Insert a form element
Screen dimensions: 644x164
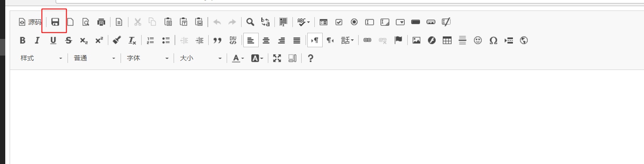coord(323,22)
